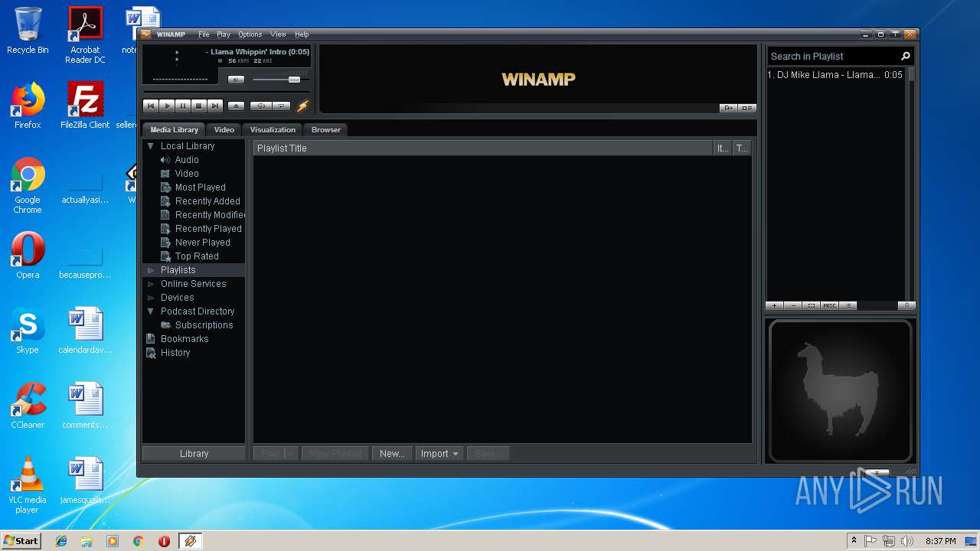Open the playlist List options button
This screenshot has height=551, width=980.
coord(848,305)
